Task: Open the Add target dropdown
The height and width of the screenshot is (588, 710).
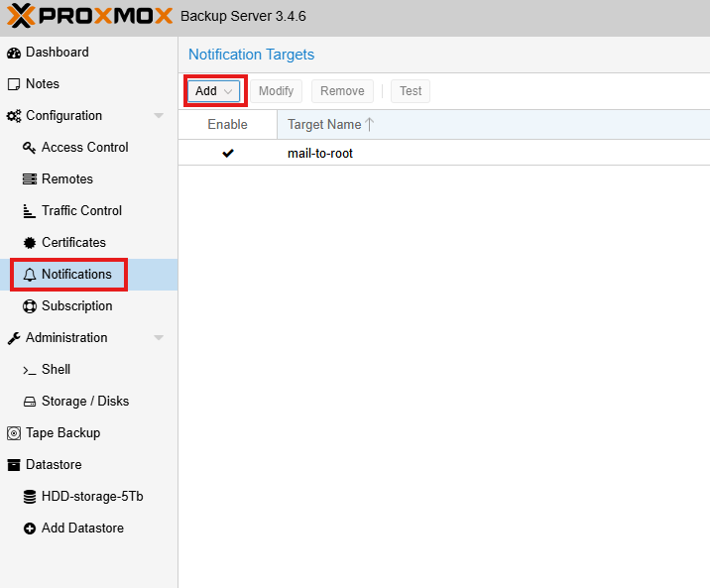Action: point(214,91)
